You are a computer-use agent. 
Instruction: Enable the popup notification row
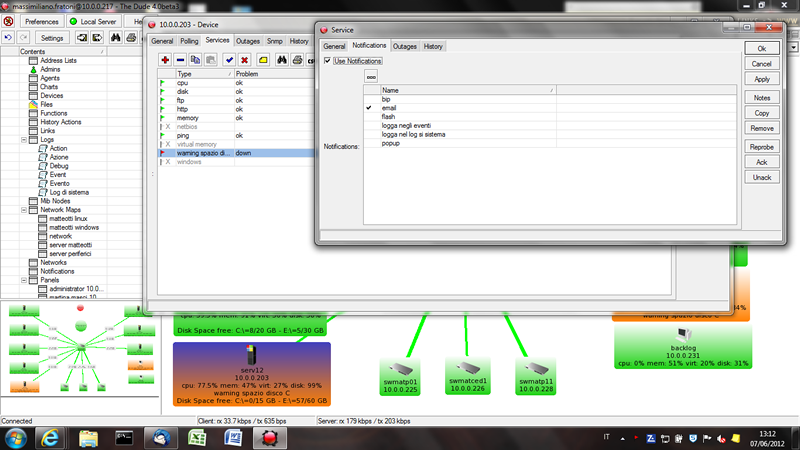click(x=550, y=143)
